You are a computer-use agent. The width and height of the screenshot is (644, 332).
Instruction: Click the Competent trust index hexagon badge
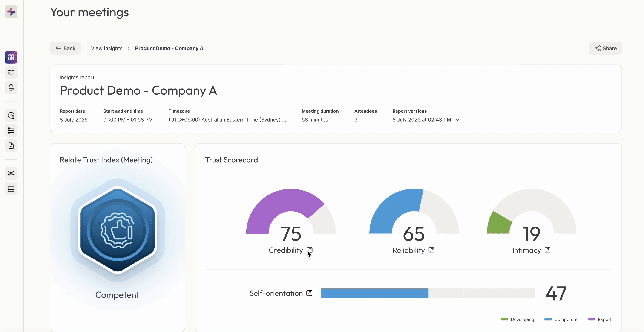point(118,230)
